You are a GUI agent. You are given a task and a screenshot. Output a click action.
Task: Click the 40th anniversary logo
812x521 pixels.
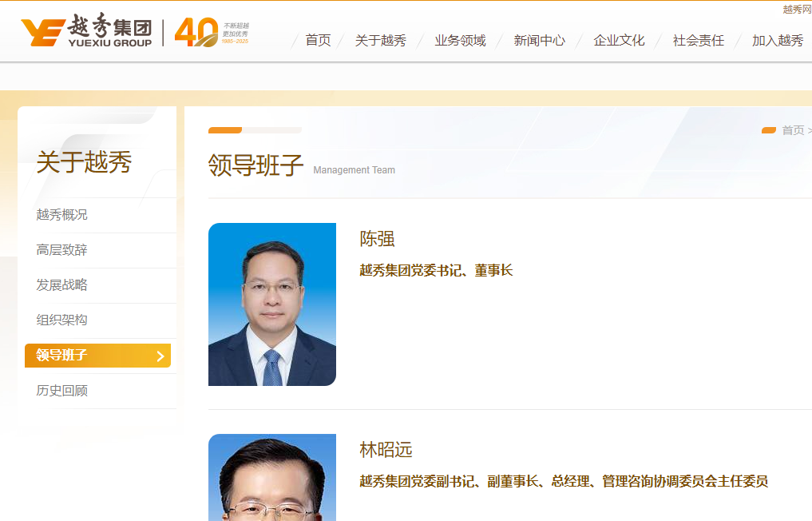click(x=212, y=32)
